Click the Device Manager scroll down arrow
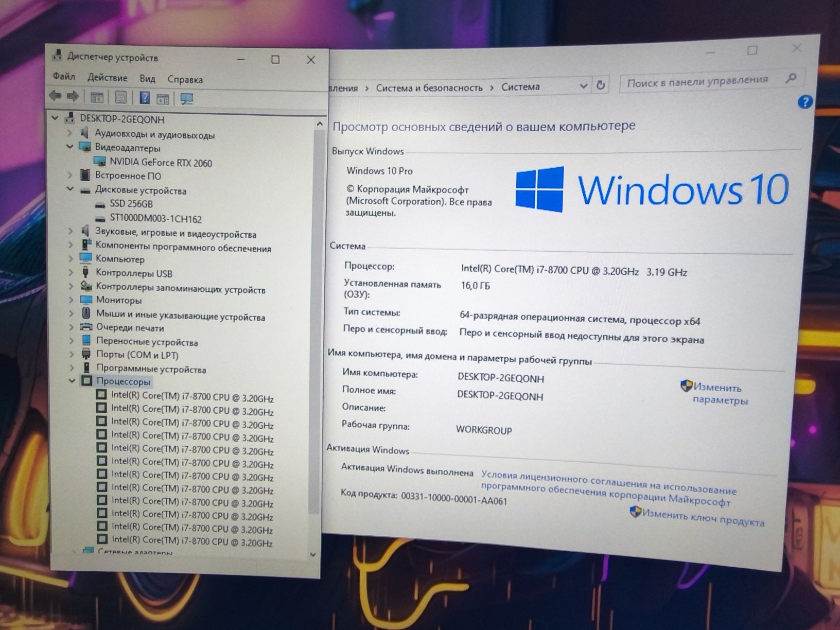 pyautogui.click(x=313, y=554)
